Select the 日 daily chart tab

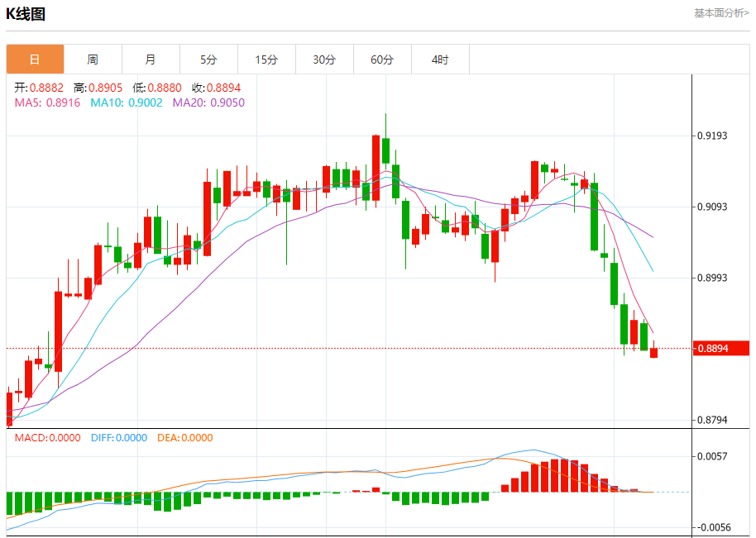(x=36, y=60)
